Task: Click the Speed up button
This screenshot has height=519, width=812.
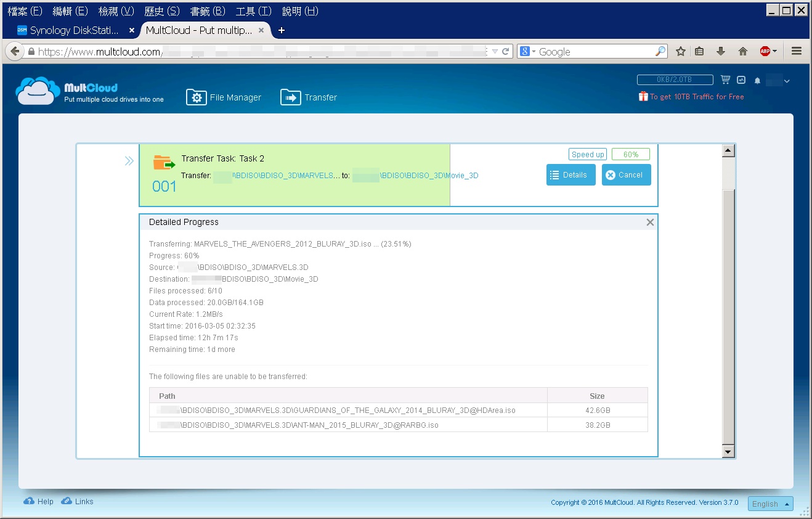Action: pyautogui.click(x=588, y=154)
